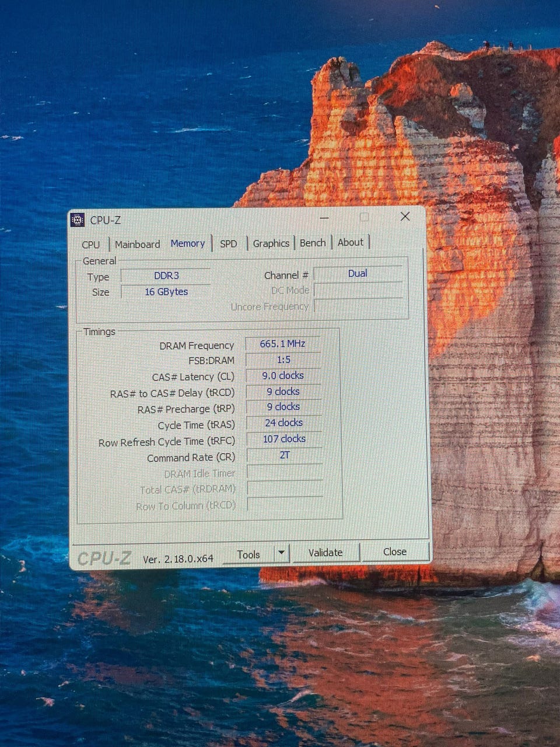
Task: Click the 9.0 clocks CAS latency value
Action: (x=283, y=376)
